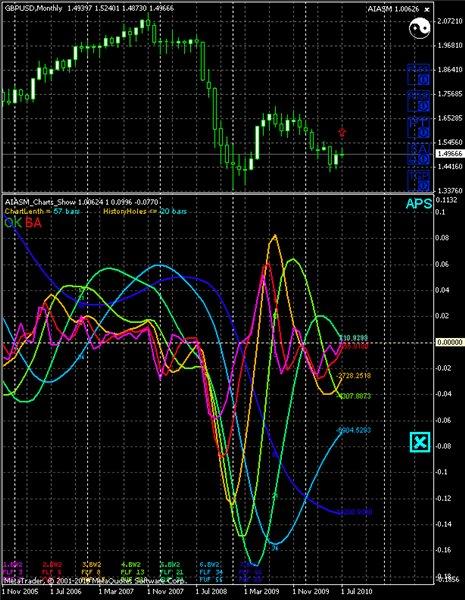Click the small icon beside AIASM 1.00626

pyautogui.click(x=427, y=9)
